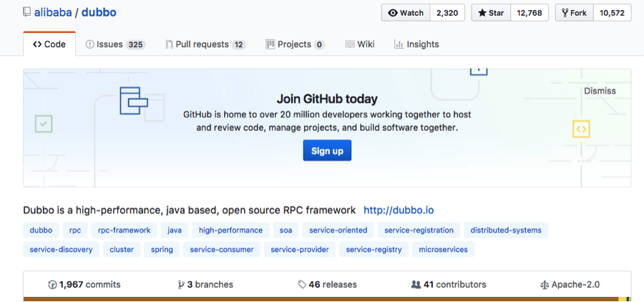Click the brown language breakdown bar
The height and width of the screenshot is (302, 644).
tap(321, 299)
